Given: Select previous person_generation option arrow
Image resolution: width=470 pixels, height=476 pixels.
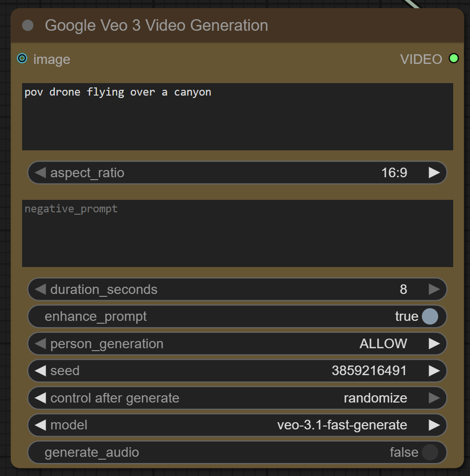Looking at the screenshot, I should pyautogui.click(x=40, y=343).
